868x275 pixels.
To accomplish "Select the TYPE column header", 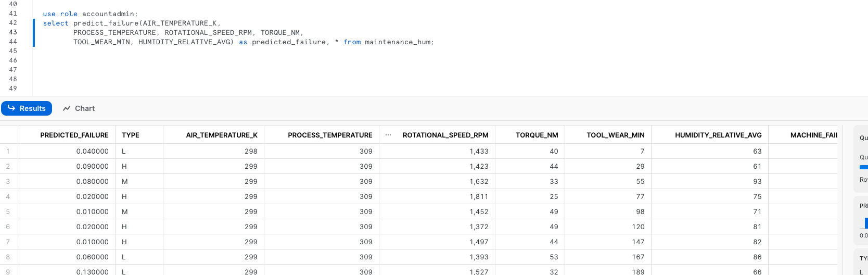I will pos(131,135).
